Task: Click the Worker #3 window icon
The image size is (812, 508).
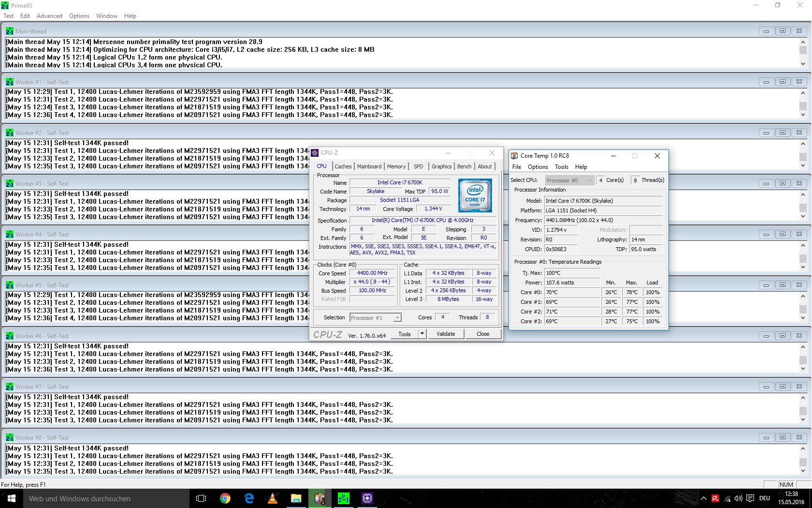Action: click(10, 183)
